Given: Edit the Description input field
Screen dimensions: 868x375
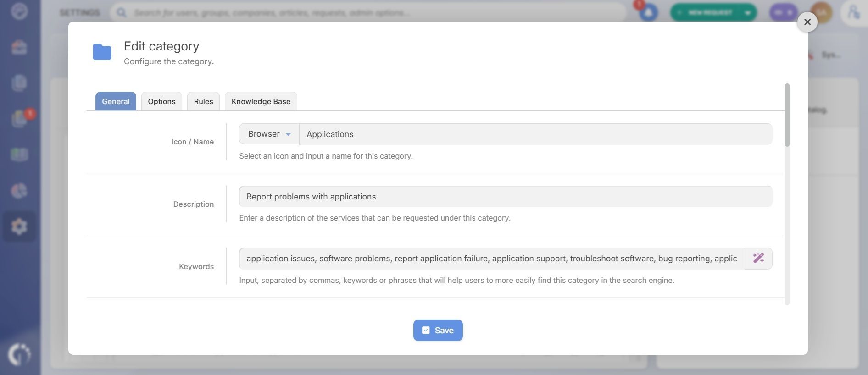Looking at the screenshot, I should point(506,196).
